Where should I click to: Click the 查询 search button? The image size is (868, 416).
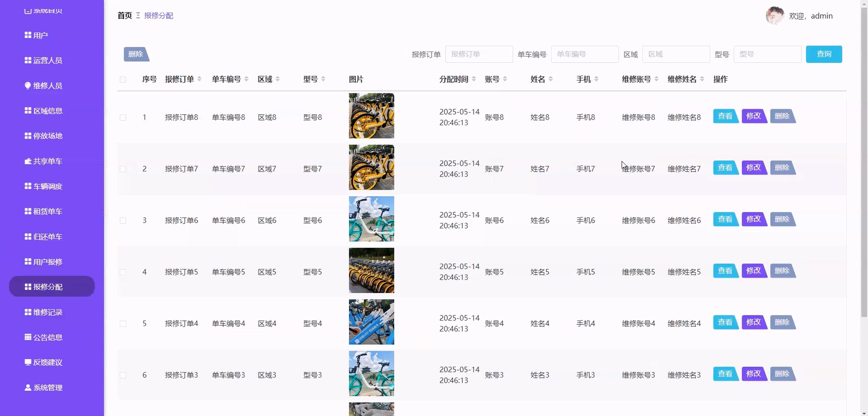point(824,54)
